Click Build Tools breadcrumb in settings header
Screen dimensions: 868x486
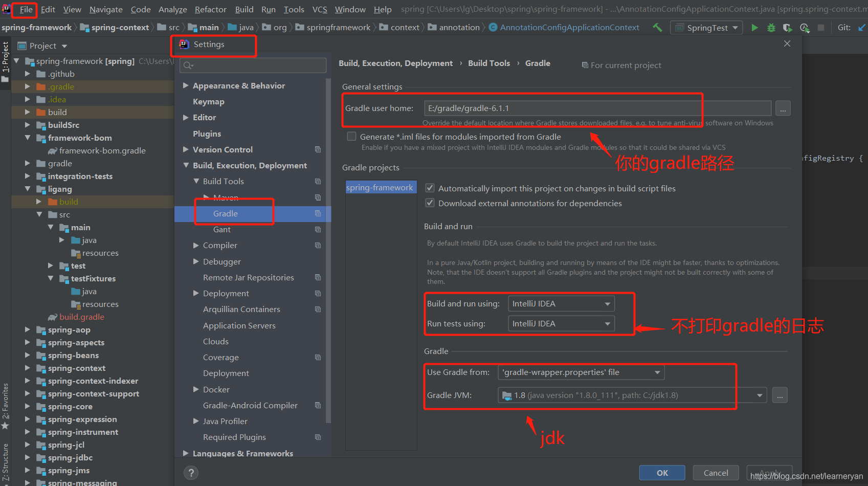pos(489,63)
